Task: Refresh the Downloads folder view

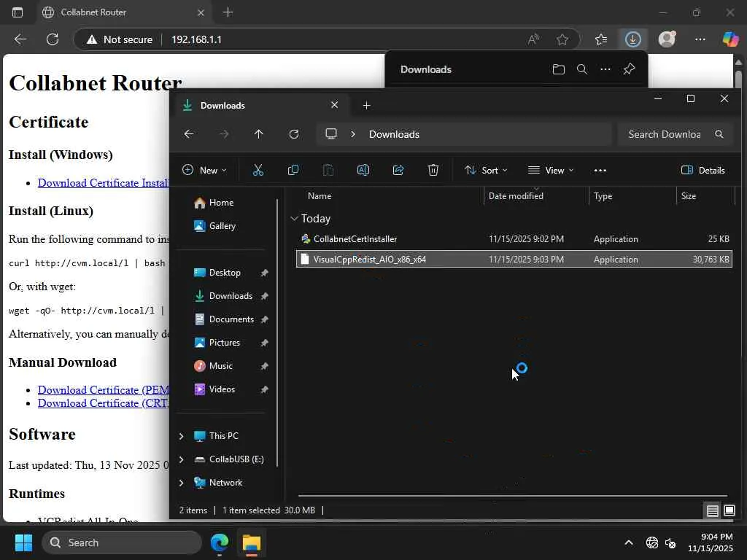Action: pyautogui.click(x=294, y=134)
